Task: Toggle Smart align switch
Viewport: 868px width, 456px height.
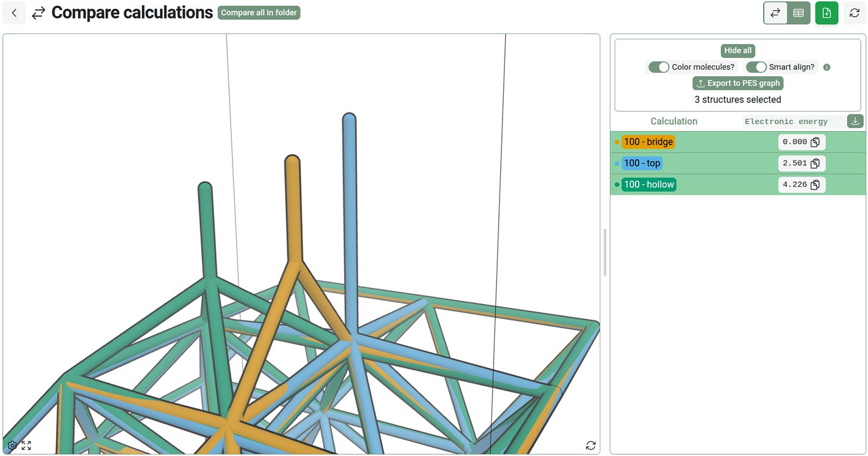Action: click(756, 67)
